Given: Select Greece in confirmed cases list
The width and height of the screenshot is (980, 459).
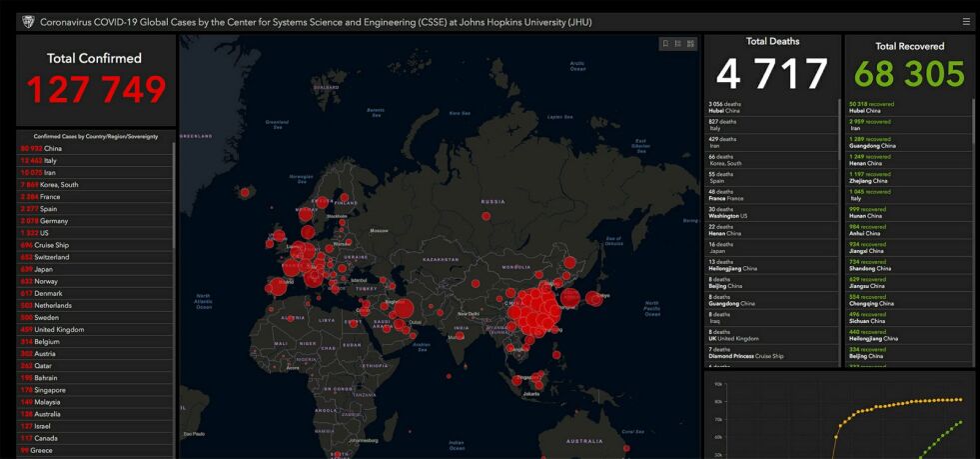Looking at the screenshot, I should click(x=96, y=451).
